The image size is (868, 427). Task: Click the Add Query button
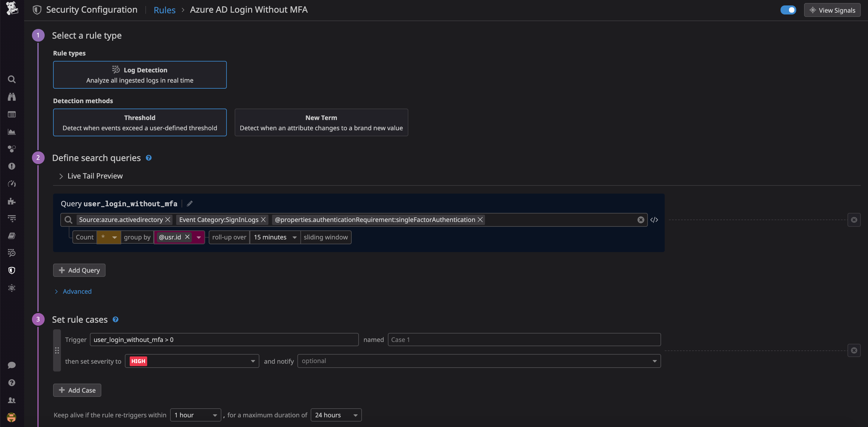79,270
